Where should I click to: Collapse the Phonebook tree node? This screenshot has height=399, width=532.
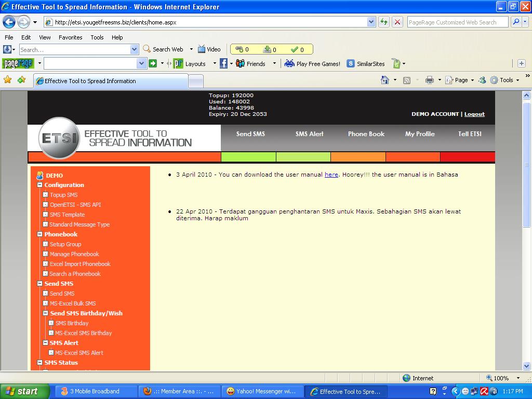39,234
